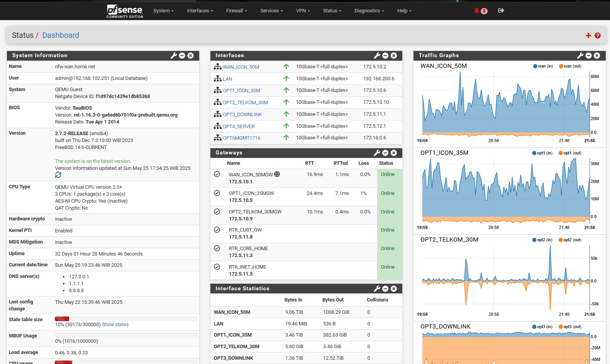Open the VPN menu

click(x=303, y=11)
